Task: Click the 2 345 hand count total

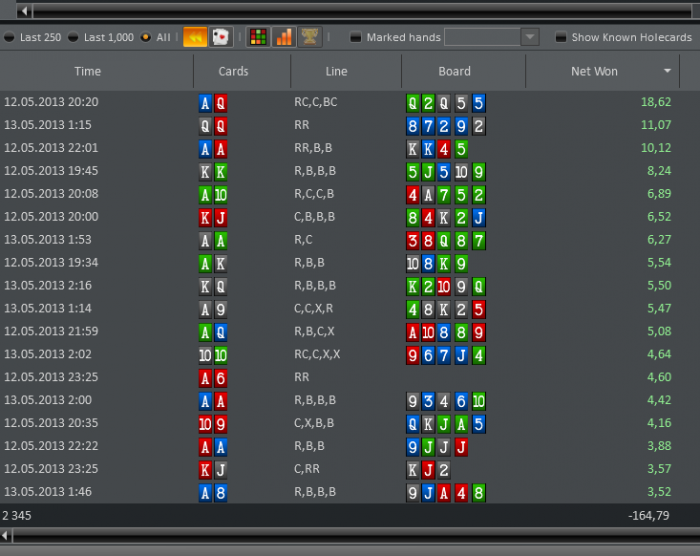Action: (x=17, y=516)
